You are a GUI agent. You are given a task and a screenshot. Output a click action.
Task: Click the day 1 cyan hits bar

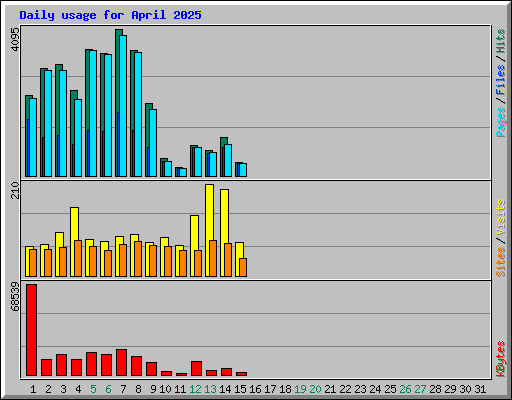[33, 137]
